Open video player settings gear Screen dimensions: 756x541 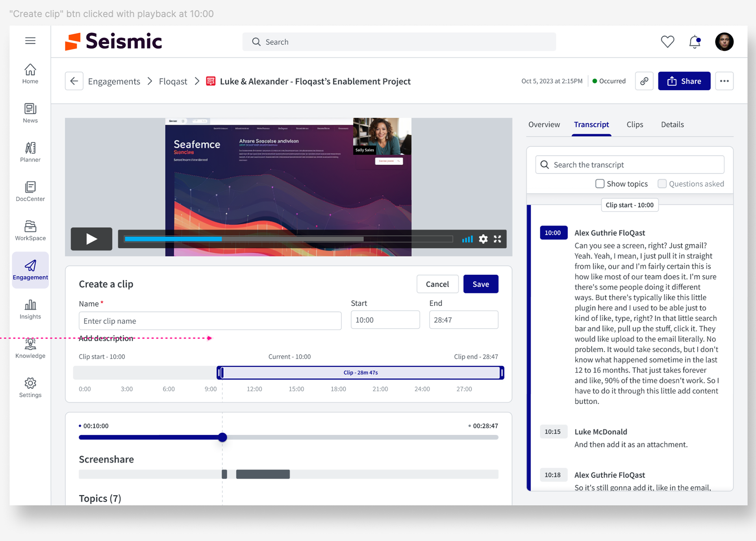coord(483,239)
